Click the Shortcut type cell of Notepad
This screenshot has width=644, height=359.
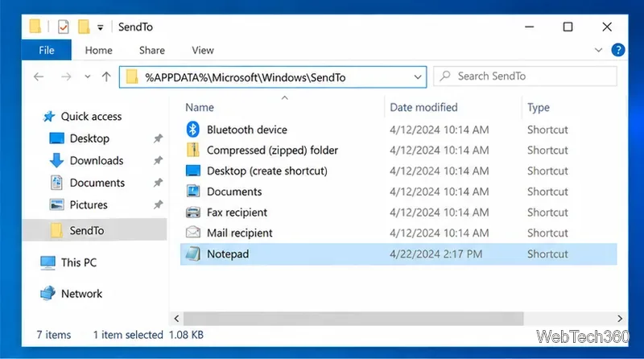[x=547, y=254]
